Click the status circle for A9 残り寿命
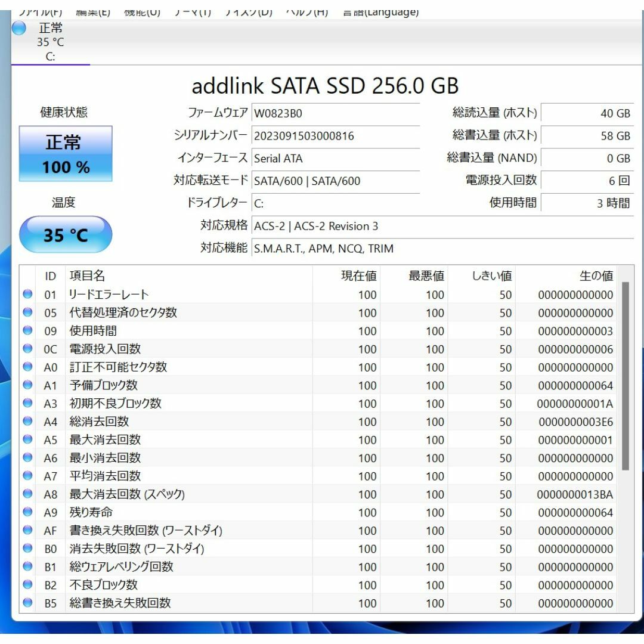 pyautogui.click(x=27, y=512)
